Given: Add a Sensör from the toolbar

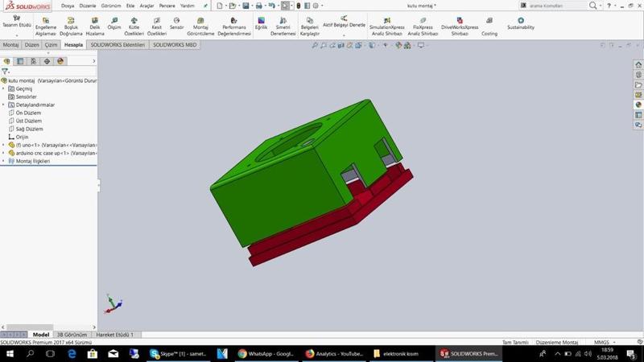Looking at the screenshot, I should tap(176, 23).
